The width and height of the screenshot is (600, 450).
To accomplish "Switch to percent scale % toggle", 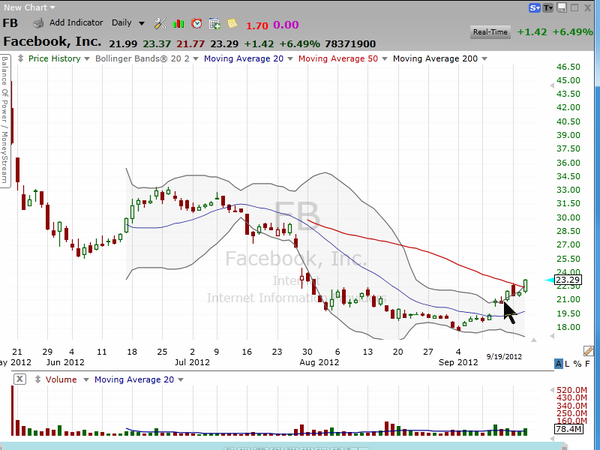I will pyautogui.click(x=577, y=364).
